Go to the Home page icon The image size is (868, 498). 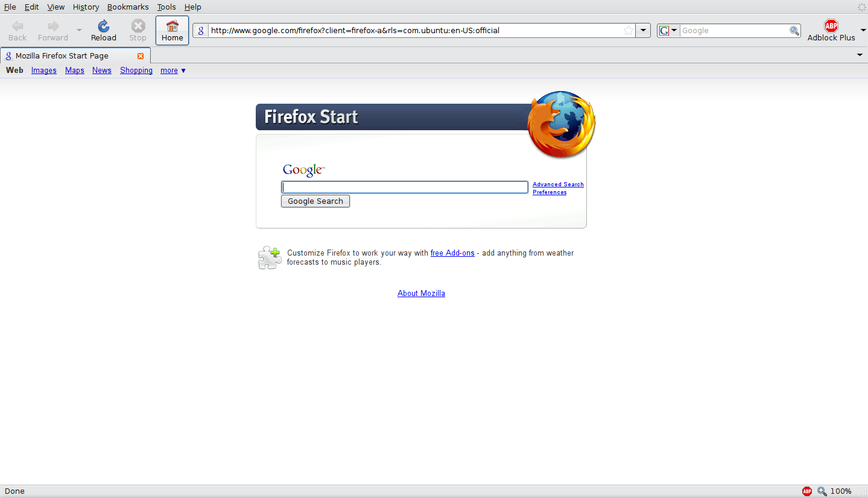pos(172,26)
